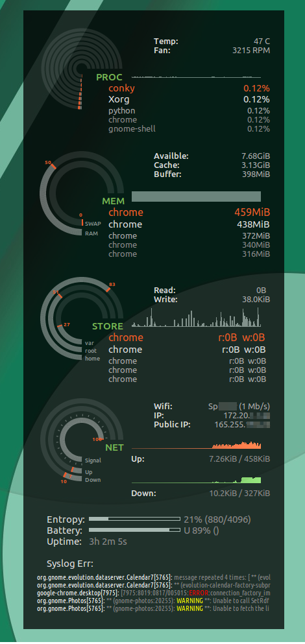The width and height of the screenshot is (305, 644).
Task: Select the 398MiB buffer value
Action: pyautogui.click(x=256, y=174)
